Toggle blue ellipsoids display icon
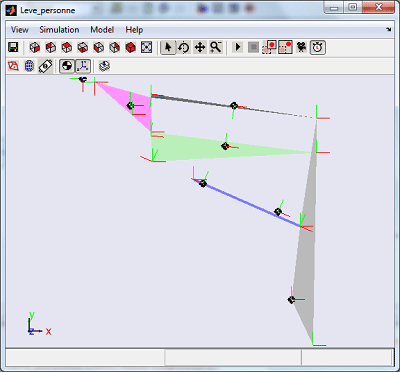This screenshot has height=372, width=400. pyautogui.click(x=29, y=66)
